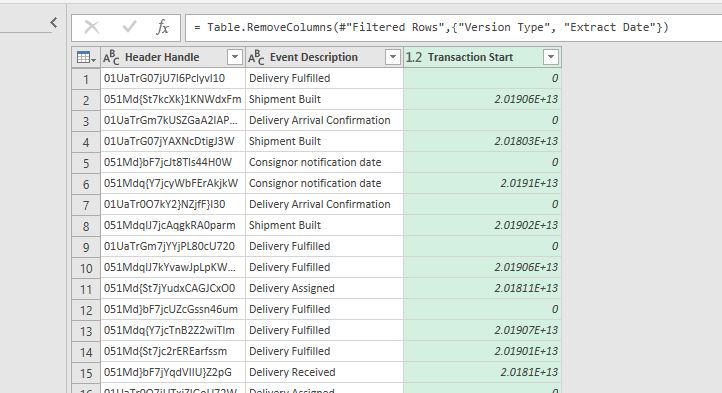Click the fx function icon

tap(163, 27)
